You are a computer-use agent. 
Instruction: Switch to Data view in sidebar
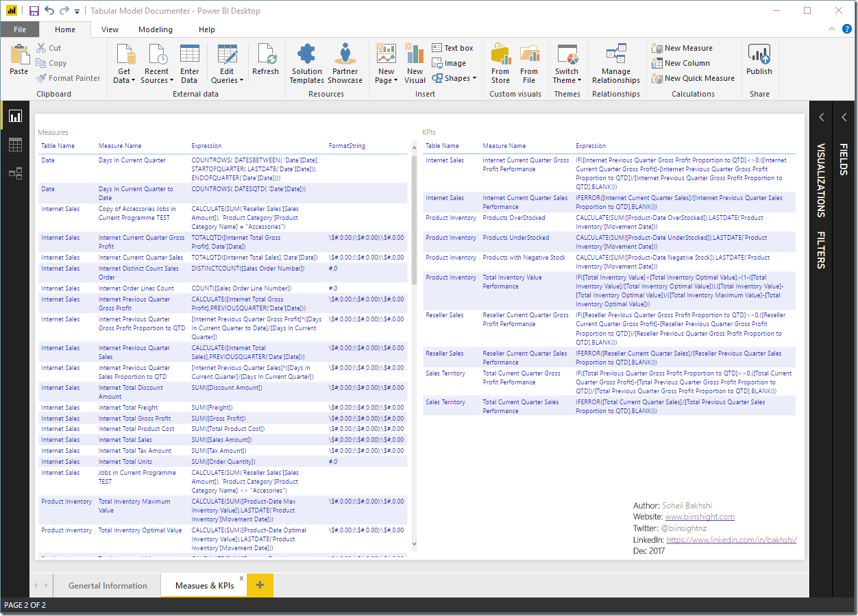pos(15,145)
